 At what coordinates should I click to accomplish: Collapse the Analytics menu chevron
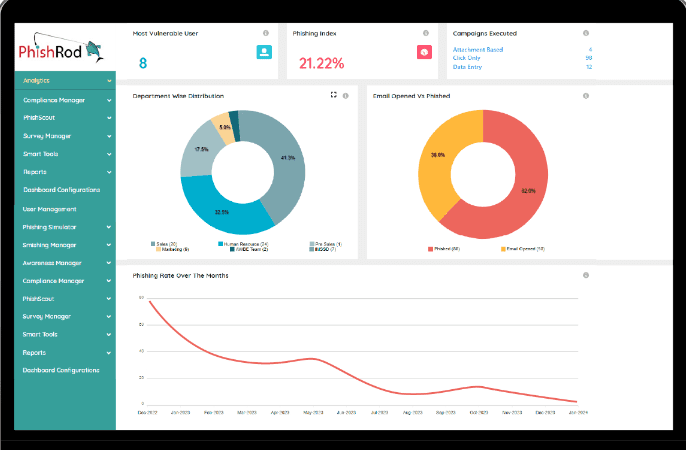tap(109, 81)
